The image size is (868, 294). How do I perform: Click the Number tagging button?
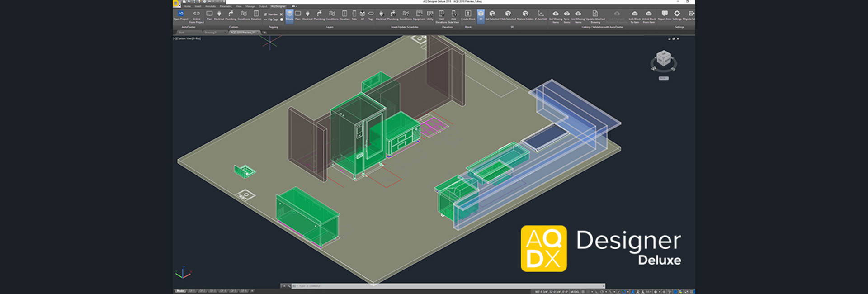coord(271,14)
